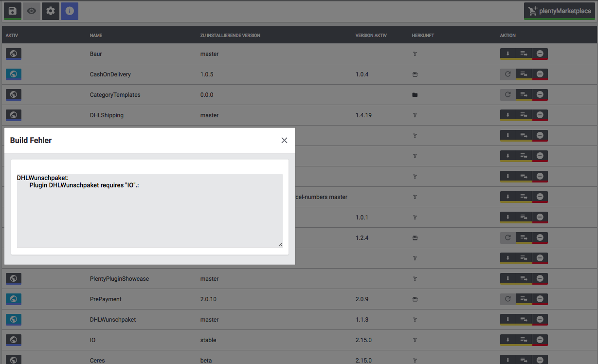The height and width of the screenshot is (364, 598).
Task: Click the list-arrow action icon for DHLShipping
Action: point(524,115)
